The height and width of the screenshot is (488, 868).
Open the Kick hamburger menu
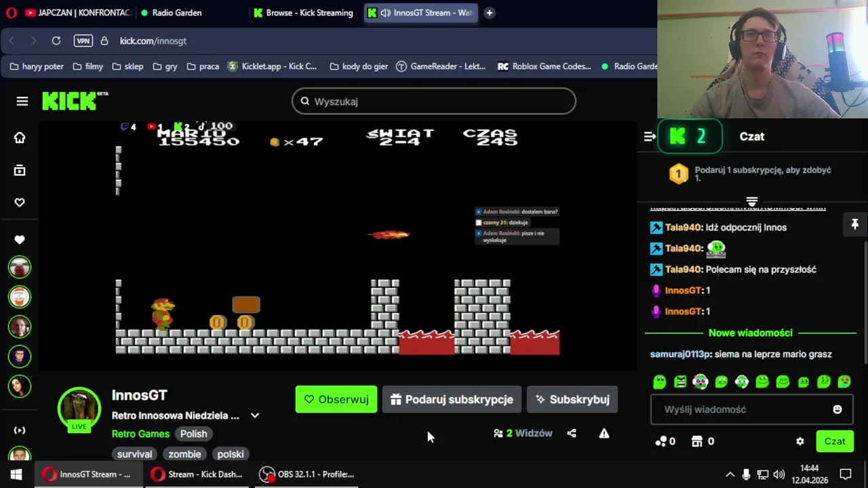[x=22, y=102]
